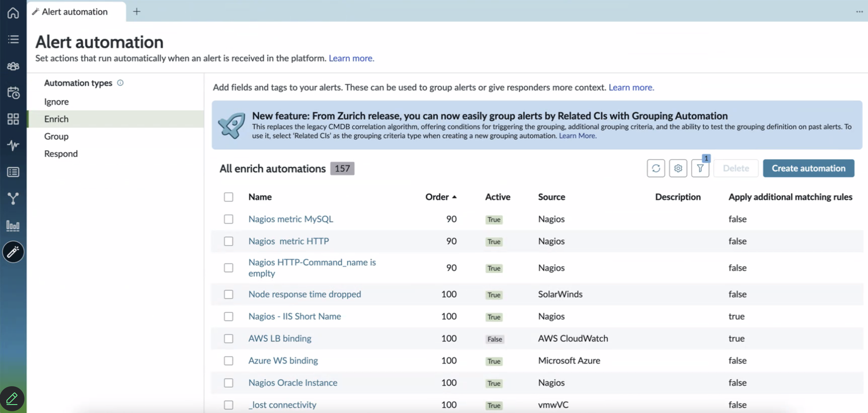Click the Microsoft Azure source cell
This screenshot has width=868, height=413.
pos(569,361)
